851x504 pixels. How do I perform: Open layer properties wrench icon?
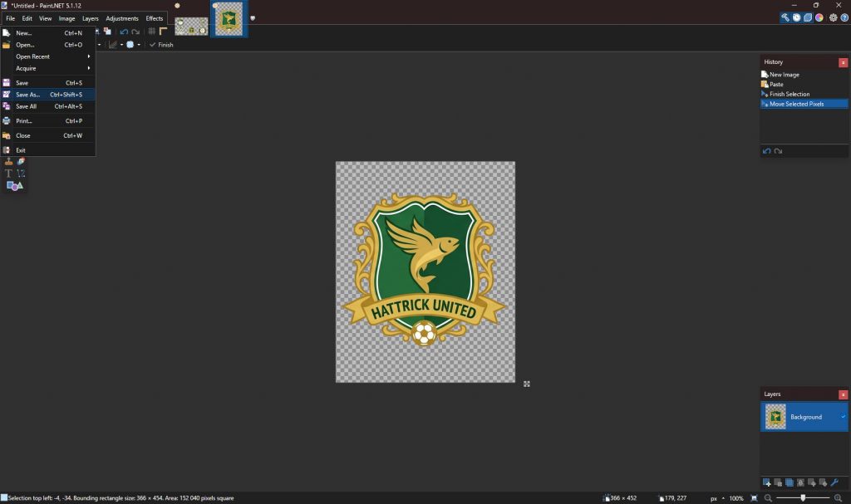(834, 482)
